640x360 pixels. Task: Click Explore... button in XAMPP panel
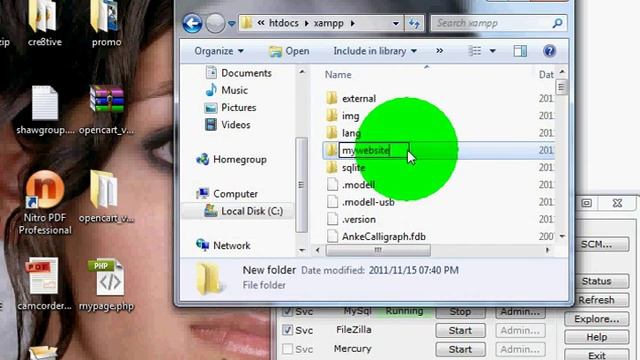(596, 319)
